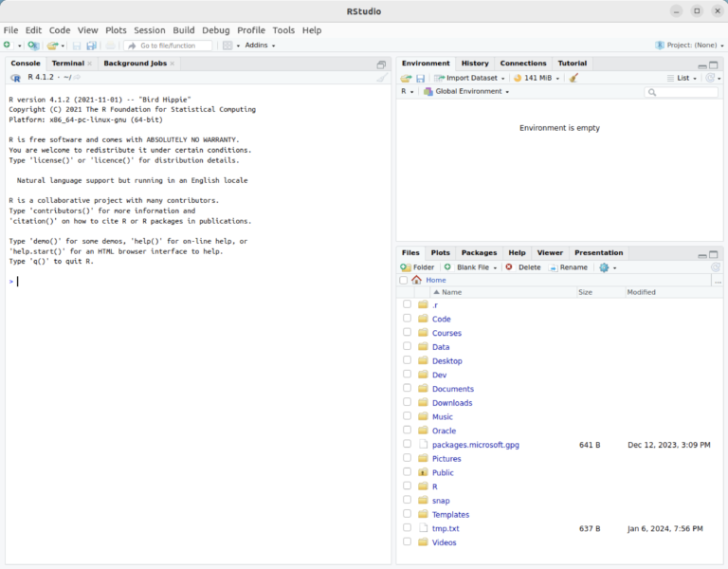
Task: Click the Open an existing file icon
Action: click(x=52, y=46)
